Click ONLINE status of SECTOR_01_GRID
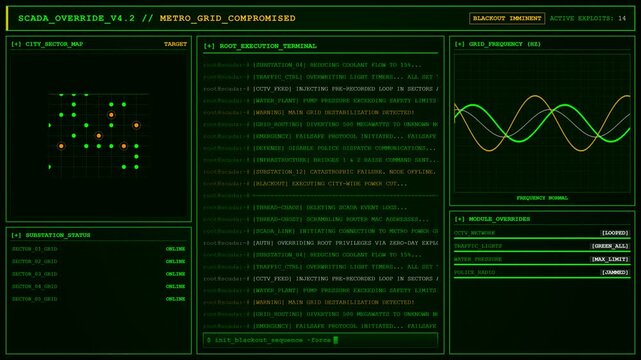The image size is (641, 360). (175, 249)
